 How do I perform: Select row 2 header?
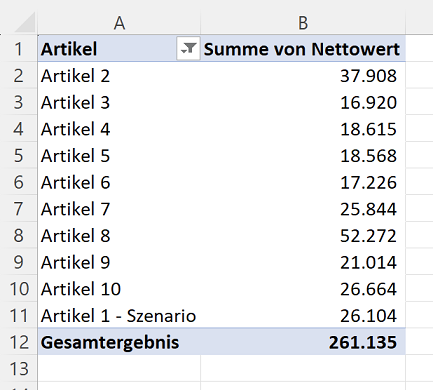click(x=19, y=76)
